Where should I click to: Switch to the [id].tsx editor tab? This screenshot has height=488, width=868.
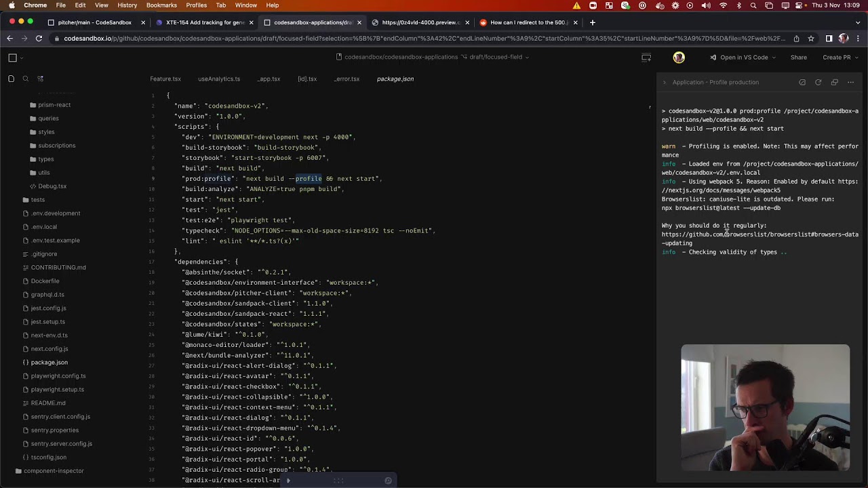click(307, 79)
